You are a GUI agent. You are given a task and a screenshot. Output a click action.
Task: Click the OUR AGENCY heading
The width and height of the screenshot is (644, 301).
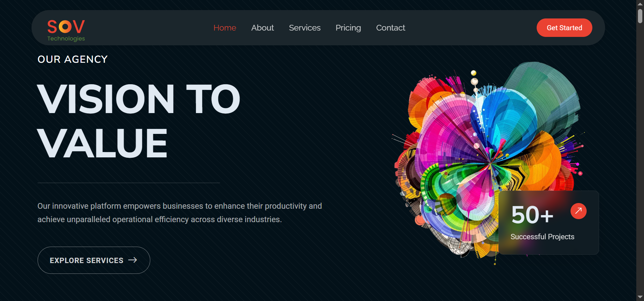point(72,59)
